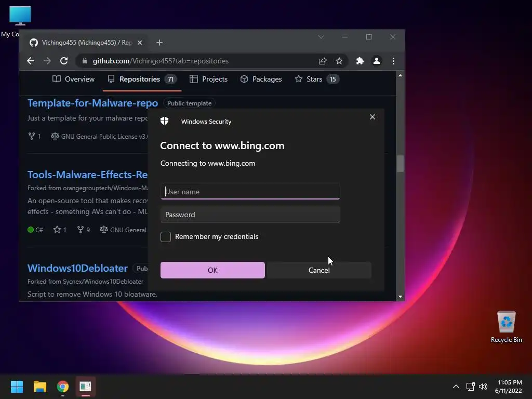Click 'Script to remove Windows 10 bloatware.' text

92,294
